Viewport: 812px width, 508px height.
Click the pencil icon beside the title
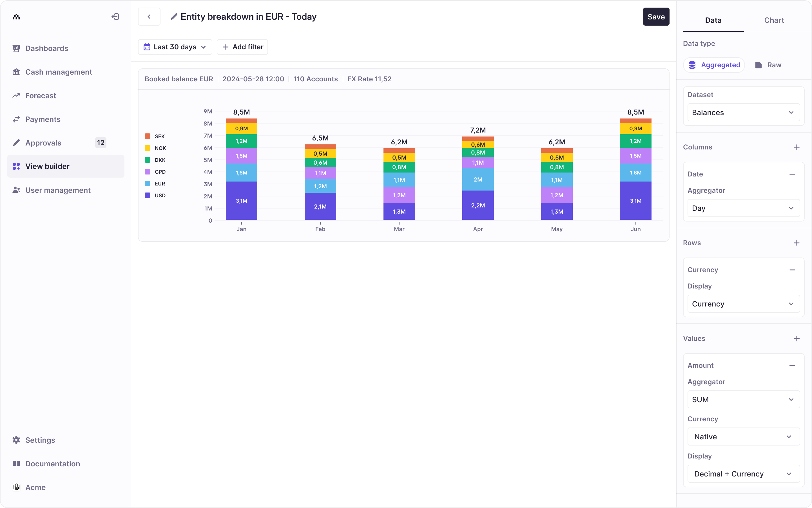pyautogui.click(x=174, y=16)
